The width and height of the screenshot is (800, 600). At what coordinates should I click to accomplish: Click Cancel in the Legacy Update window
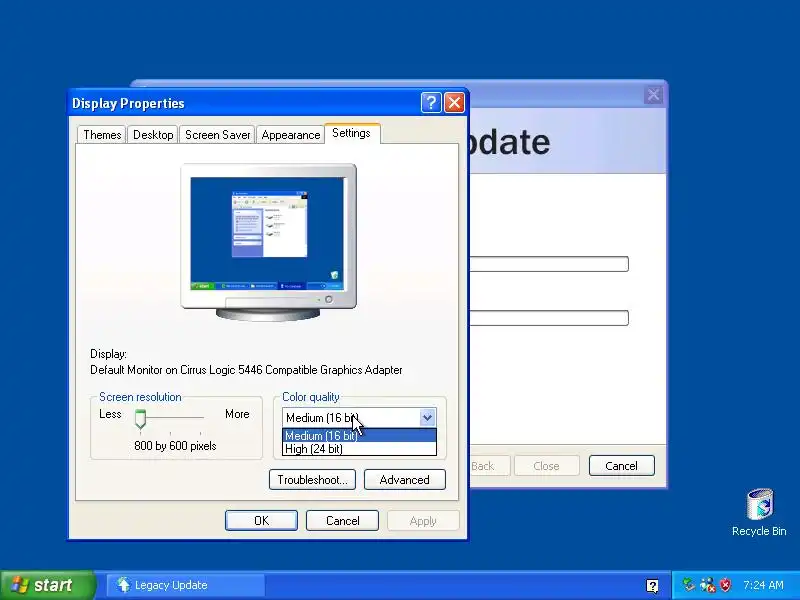[x=621, y=466]
